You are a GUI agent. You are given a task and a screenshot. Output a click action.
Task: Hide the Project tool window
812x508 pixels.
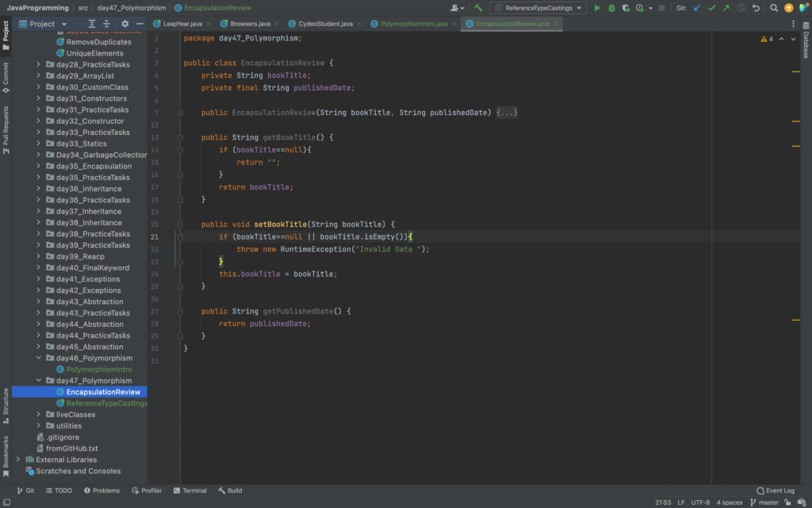click(x=140, y=24)
